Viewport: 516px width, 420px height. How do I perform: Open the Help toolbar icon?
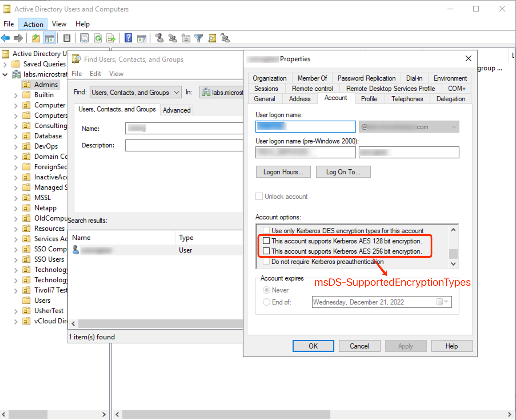point(128,38)
